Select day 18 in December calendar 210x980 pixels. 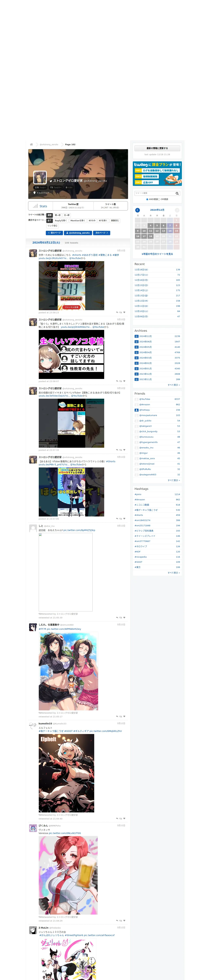point(150,236)
